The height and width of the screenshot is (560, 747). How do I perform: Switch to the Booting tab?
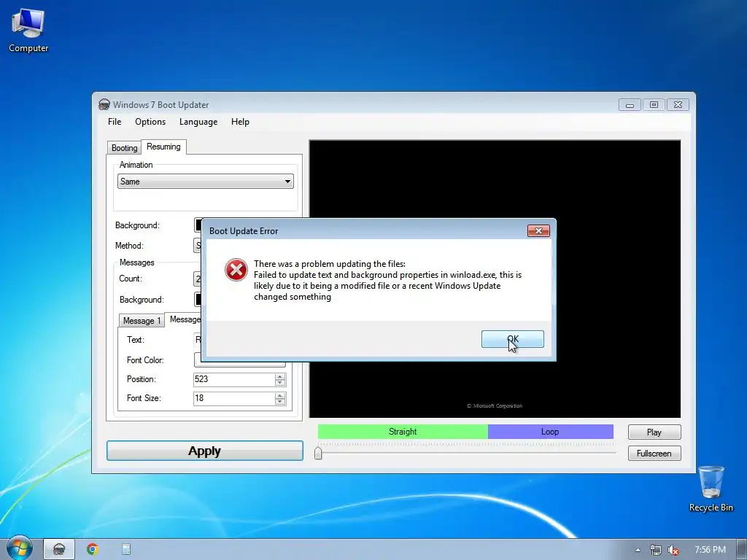coord(124,147)
